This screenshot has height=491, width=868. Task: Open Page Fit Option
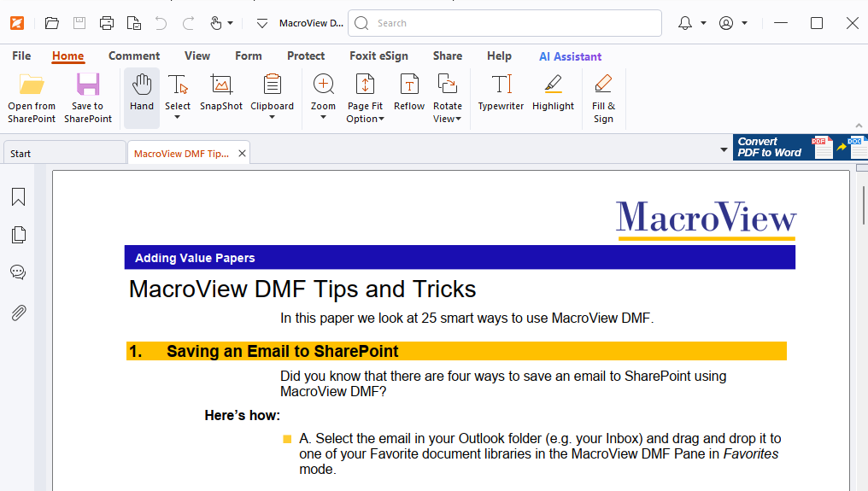tap(366, 98)
